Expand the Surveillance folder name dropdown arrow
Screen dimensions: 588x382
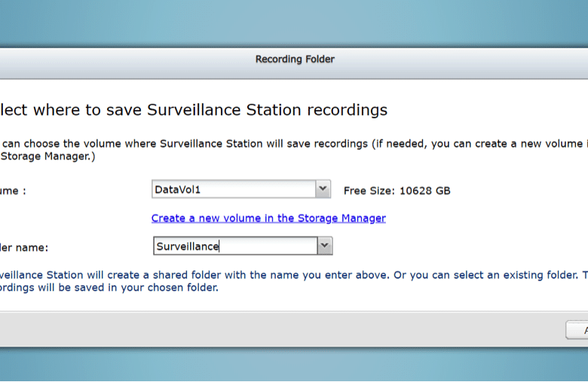(x=325, y=246)
